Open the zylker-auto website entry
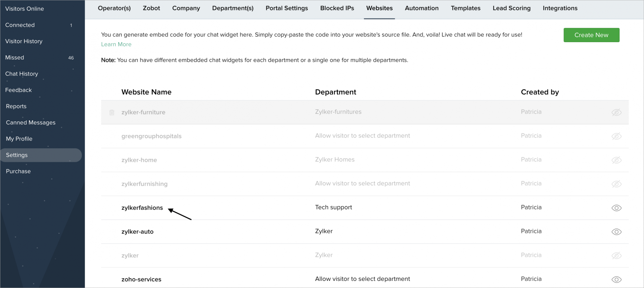Viewport: 644px width, 288px height. coord(137,232)
